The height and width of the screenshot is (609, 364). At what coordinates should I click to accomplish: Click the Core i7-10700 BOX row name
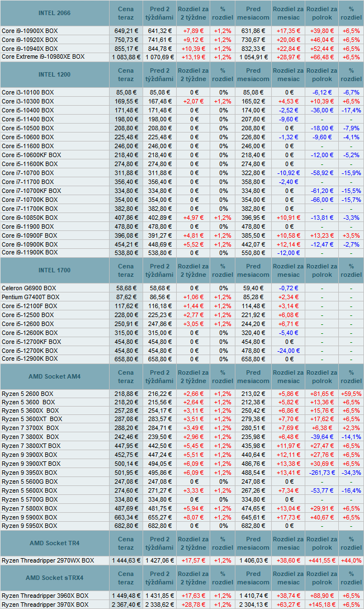(x=27, y=173)
